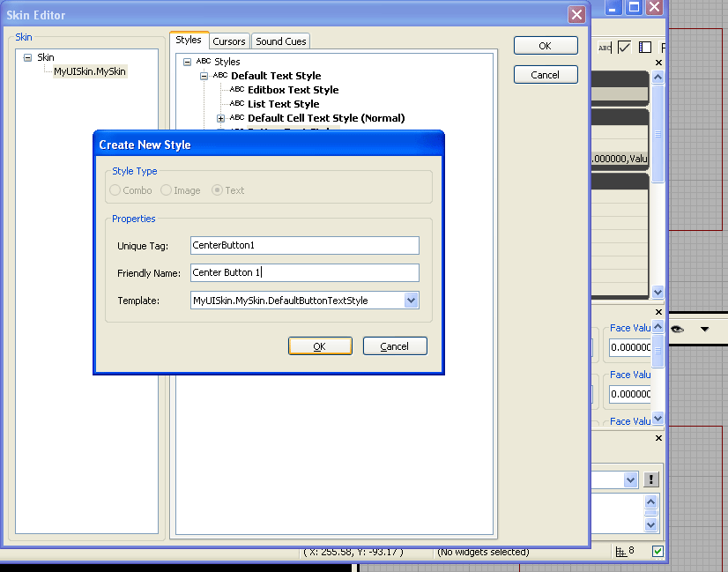Image resolution: width=728 pixels, height=572 pixels.
Task: Select the ABC text style tool in the toolbar
Action: 605,48
